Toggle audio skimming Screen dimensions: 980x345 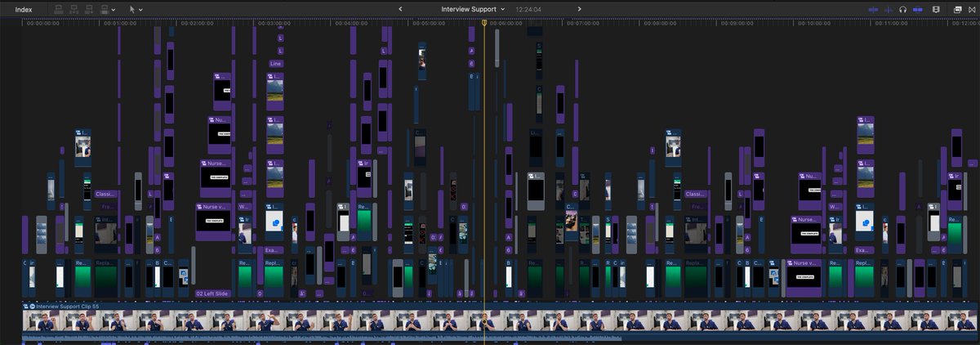tap(889, 9)
